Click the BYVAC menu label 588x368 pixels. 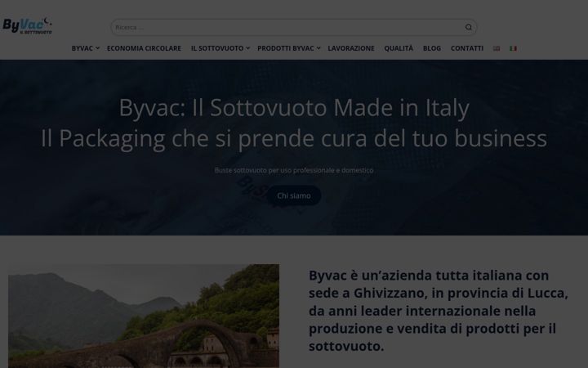pos(82,48)
